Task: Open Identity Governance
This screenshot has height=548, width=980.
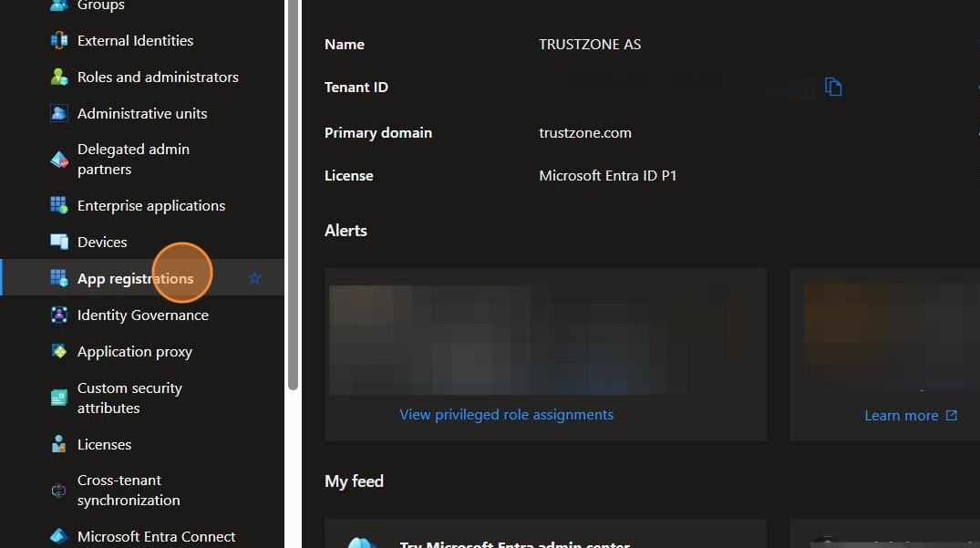Action: click(142, 315)
